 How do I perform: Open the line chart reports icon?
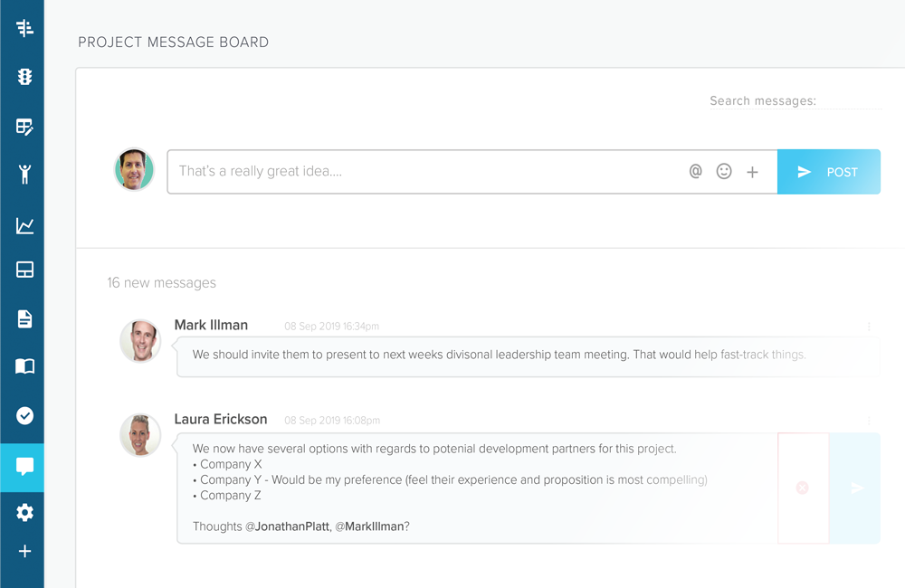(x=24, y=225)
